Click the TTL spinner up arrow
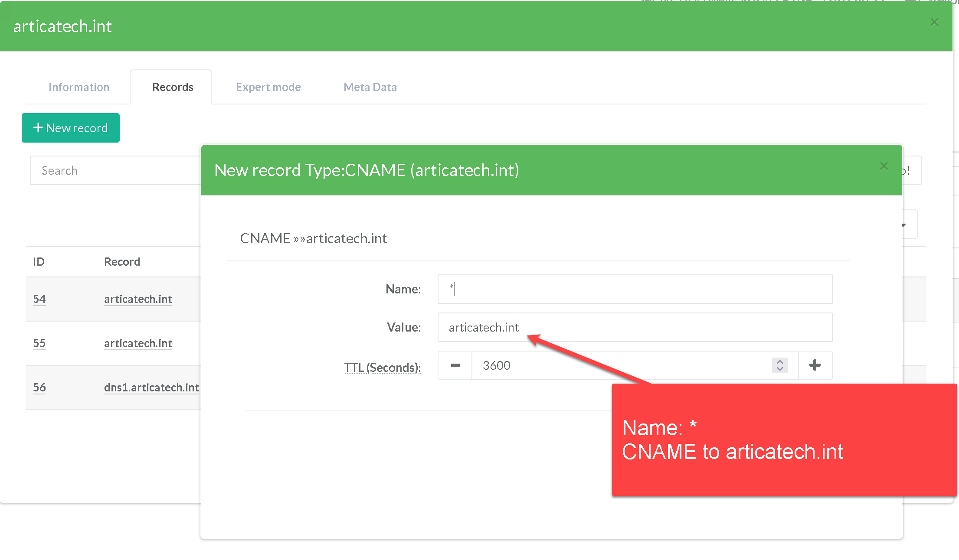Image resolution: width=959 pixels, height=560 pixels. click(779, 361)
